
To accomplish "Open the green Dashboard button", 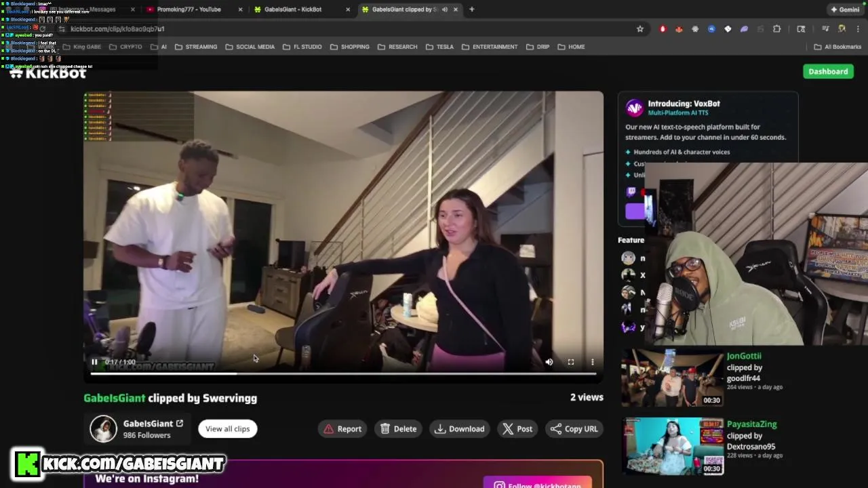I will [828, 71].
